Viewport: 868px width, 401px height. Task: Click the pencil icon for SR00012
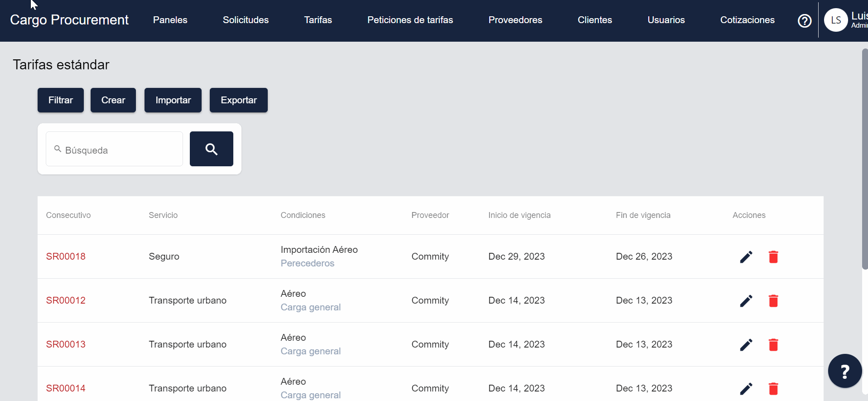tap(746, 301)
